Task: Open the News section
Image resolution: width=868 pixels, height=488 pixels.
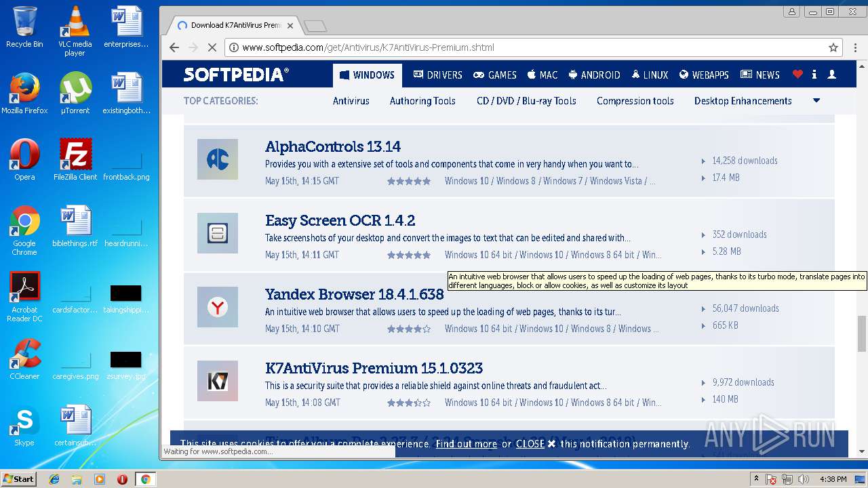Action: [760, 75]
